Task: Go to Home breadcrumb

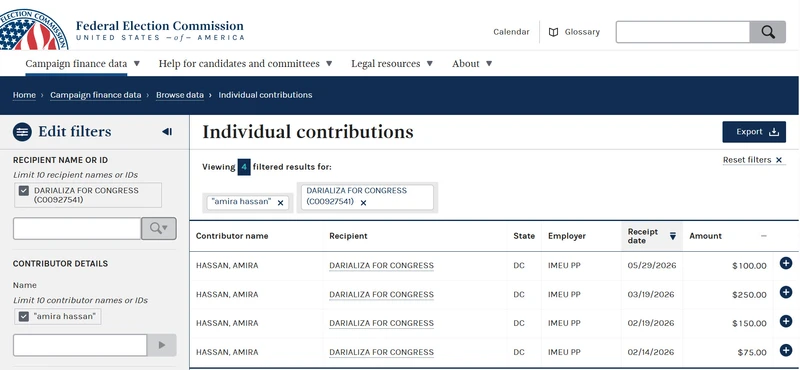Action: click(x=24, y=95)
